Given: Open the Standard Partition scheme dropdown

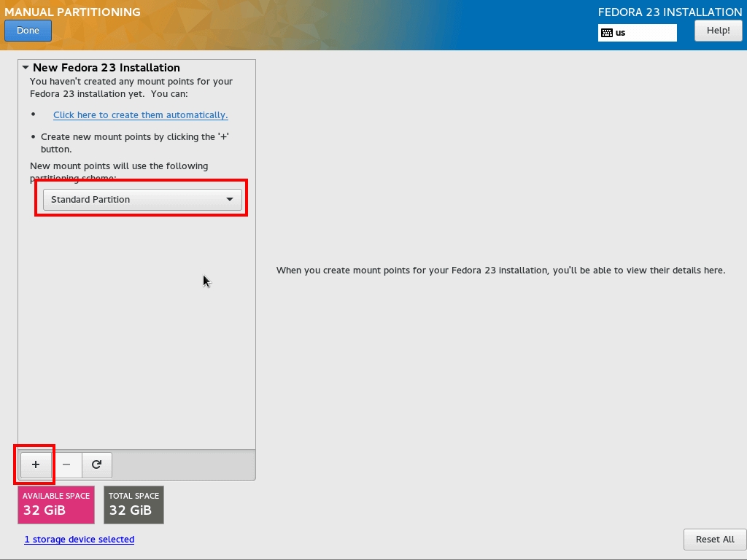Looking at the screenshot, I should coord(142,200).
